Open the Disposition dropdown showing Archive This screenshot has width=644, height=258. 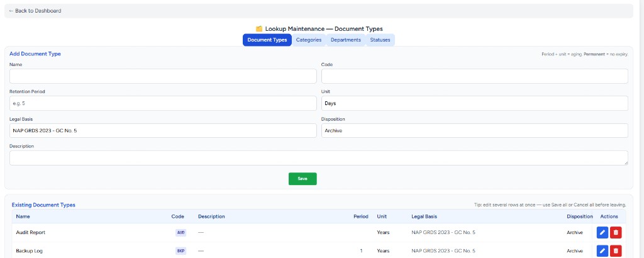click(474, 131)
